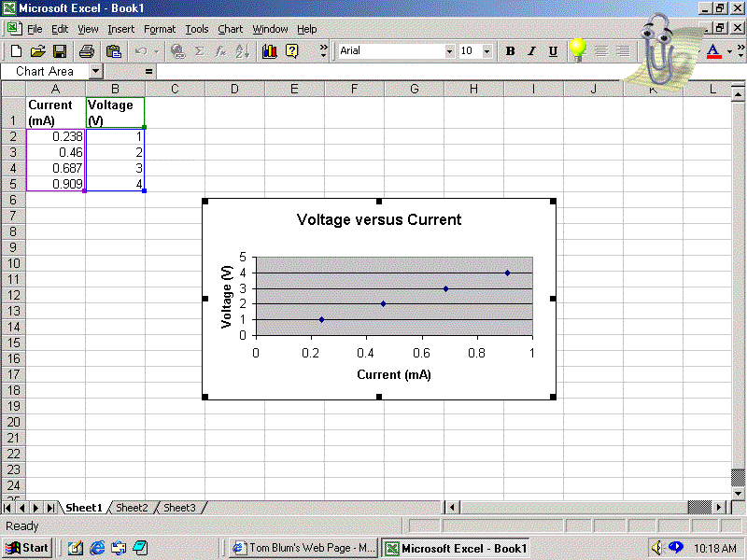
Task: Expand the Formatting toolbar More Buttons chevron
Action: [740, 50]
